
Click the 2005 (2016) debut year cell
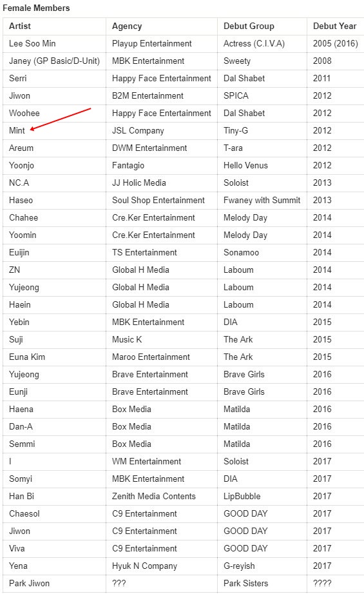point(335,44)
